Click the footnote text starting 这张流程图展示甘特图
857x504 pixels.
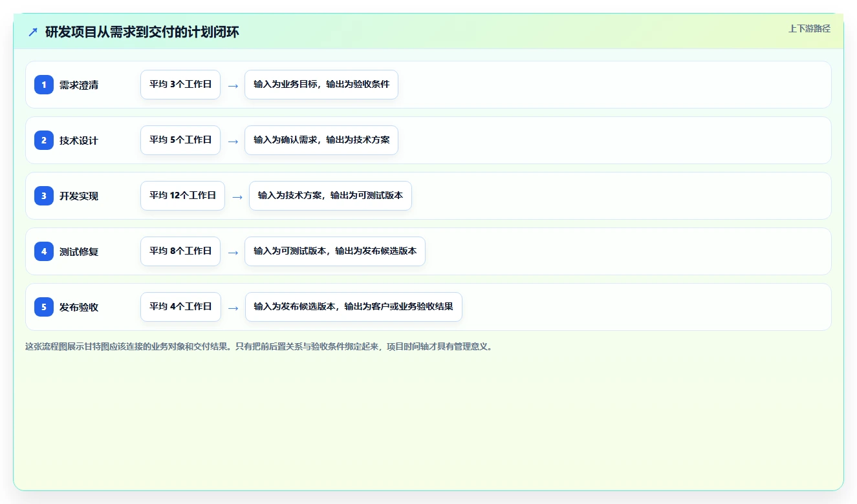[261, 346]
